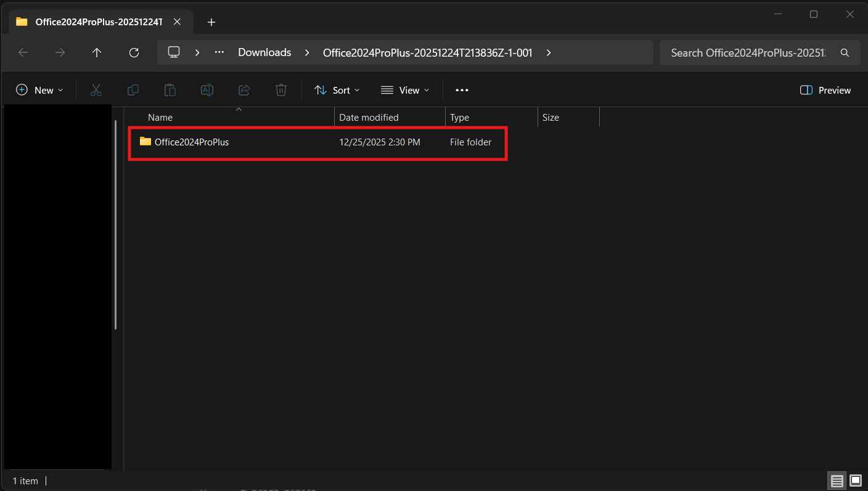The height and width of the screenshot is (491, 868).
Task: Go up one directory level
Action: 97,52
